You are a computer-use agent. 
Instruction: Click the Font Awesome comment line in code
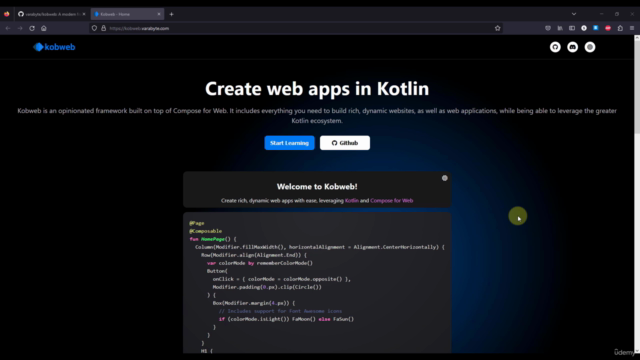(280, 311)
